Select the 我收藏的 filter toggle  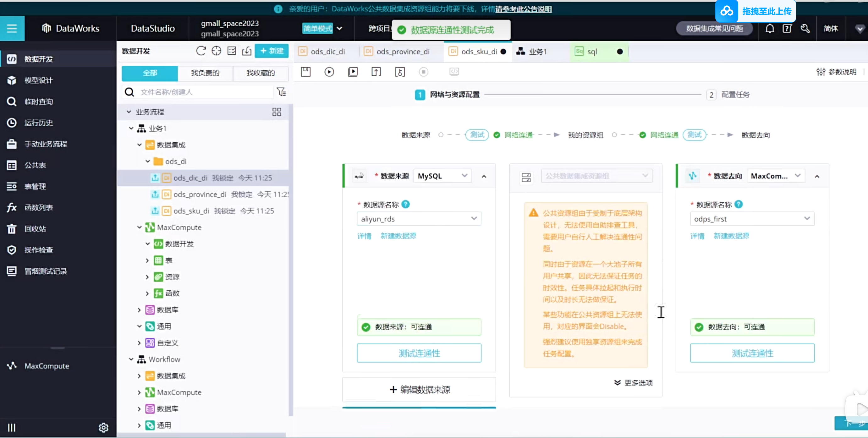click(x=261, y=73)
